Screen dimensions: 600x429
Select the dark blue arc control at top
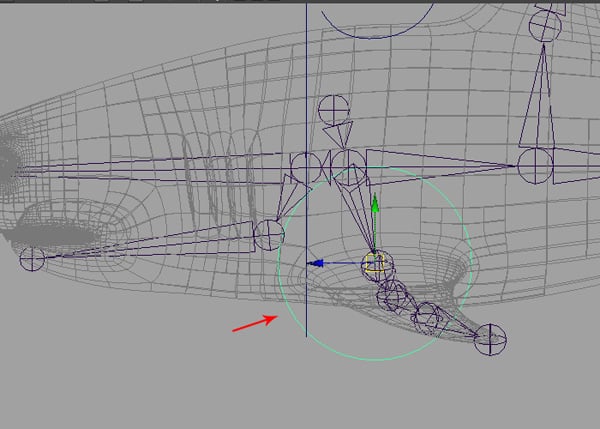pyautogui.click(x=378, y=20)
